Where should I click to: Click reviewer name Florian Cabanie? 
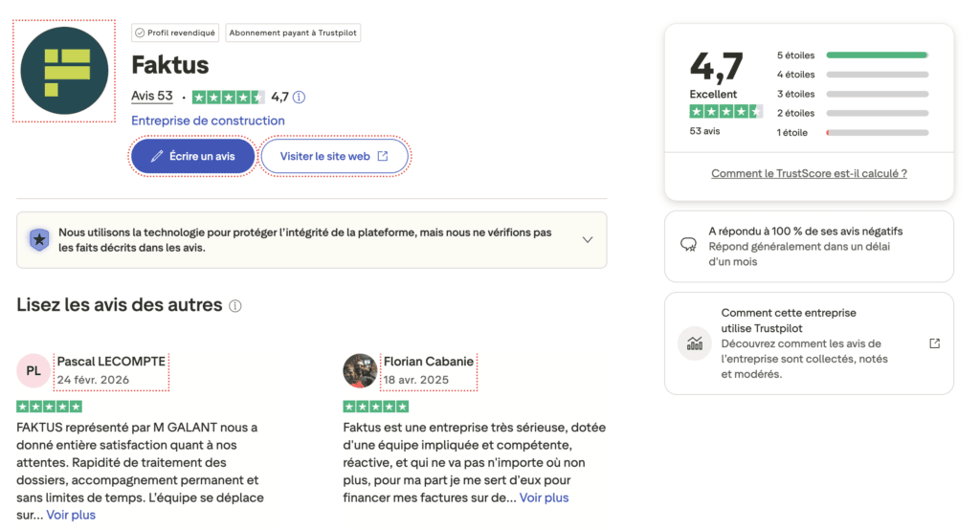point(429,362)
